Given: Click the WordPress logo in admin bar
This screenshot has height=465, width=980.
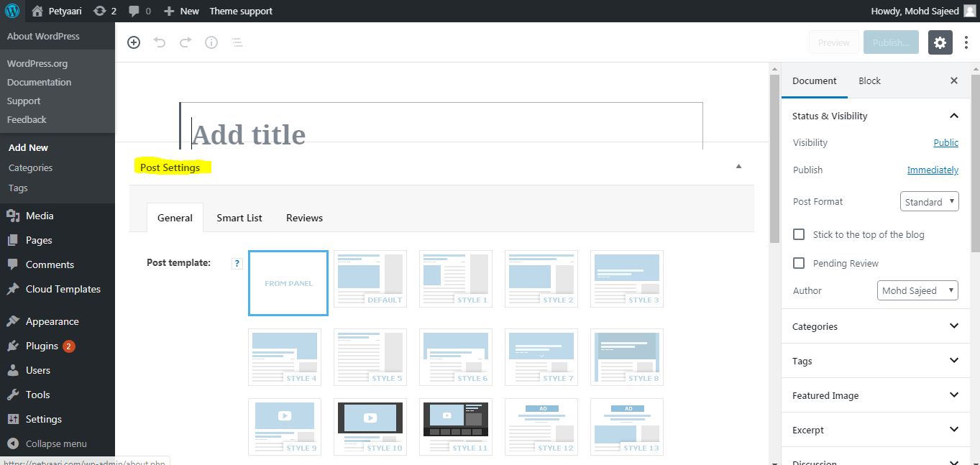Looking at the screenshot, I should (12, 11).
